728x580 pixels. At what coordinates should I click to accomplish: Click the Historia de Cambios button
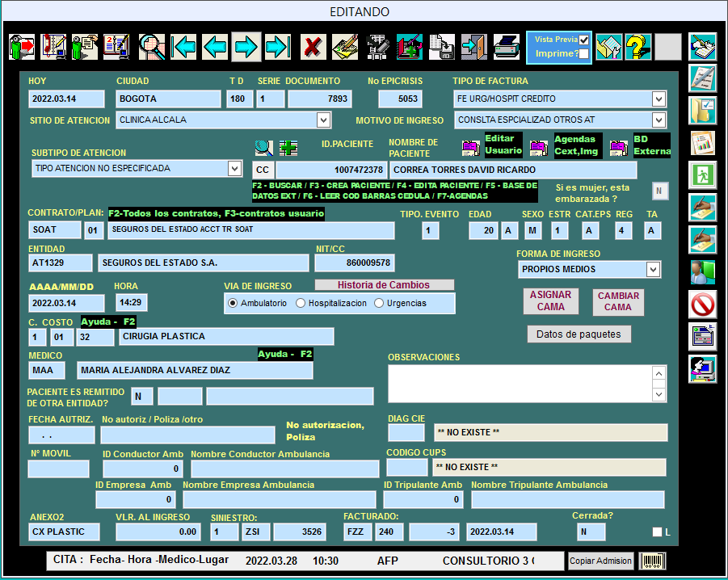click(x=384, y=285)
